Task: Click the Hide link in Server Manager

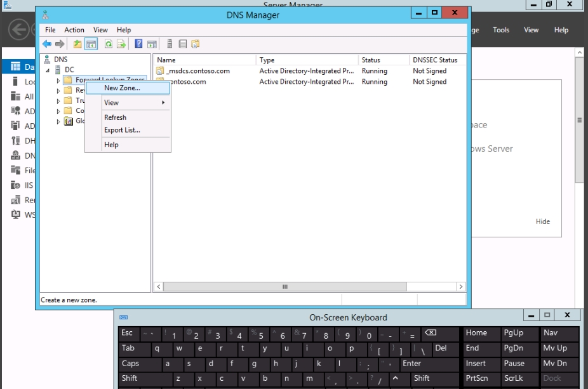Action: 543,221
